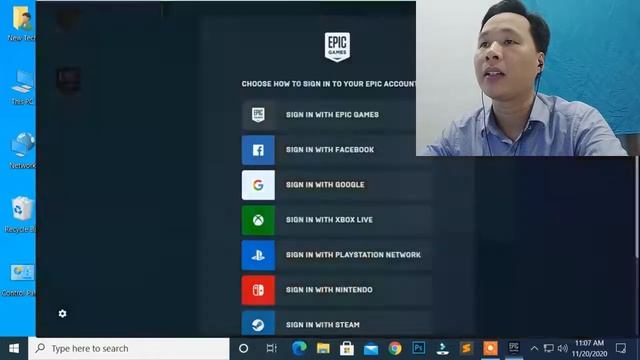This screenshot has width=640, height=360.
Task: Open Cortana circle icon
Action: [244, 349]
